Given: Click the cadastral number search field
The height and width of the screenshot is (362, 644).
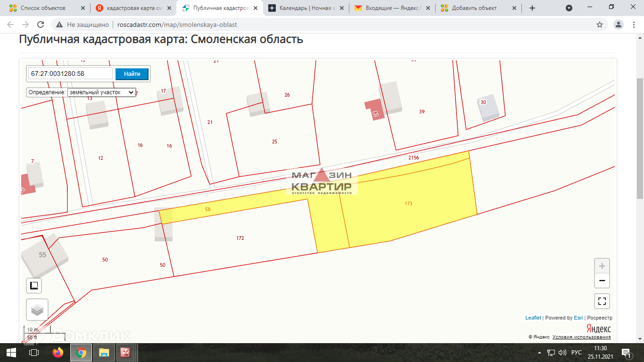Looking at the screenshot, I should coord(71,74).
